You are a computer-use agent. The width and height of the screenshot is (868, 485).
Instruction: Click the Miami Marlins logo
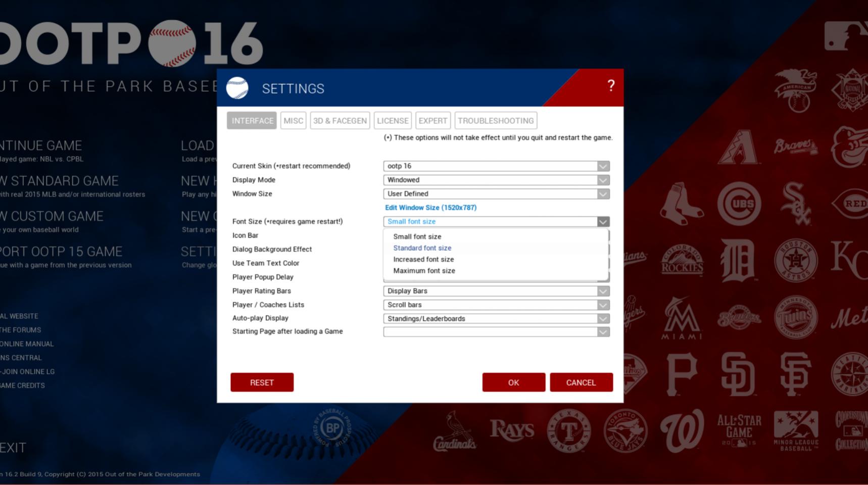[x=682, y=318]
